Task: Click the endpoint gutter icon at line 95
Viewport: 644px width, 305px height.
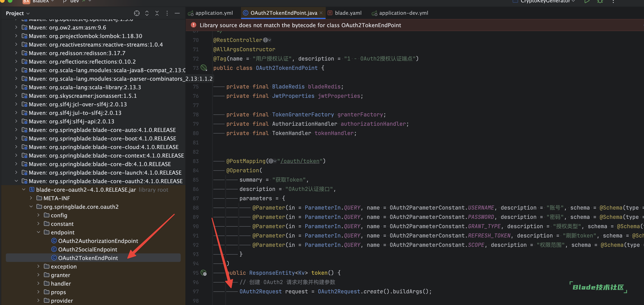Action: 204,273
